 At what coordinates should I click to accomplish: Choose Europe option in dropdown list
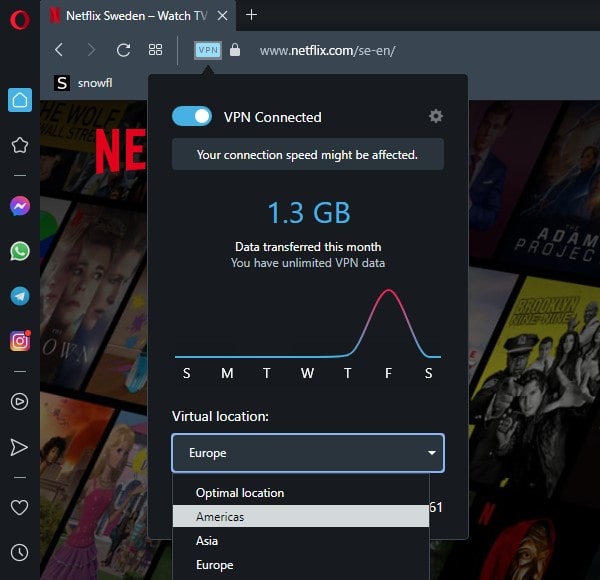point(301,565)
